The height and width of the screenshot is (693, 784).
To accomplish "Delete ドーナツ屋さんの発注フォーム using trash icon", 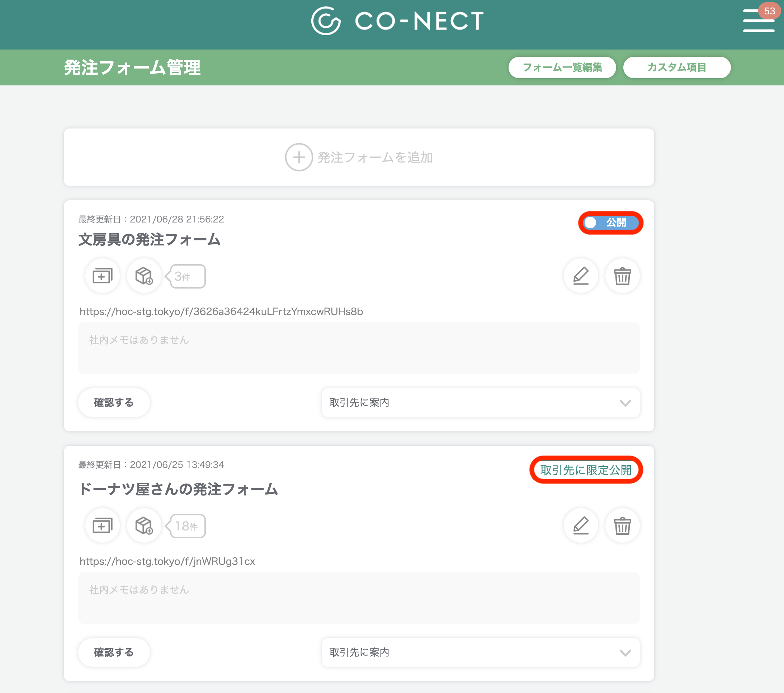I will pos(622,526).
